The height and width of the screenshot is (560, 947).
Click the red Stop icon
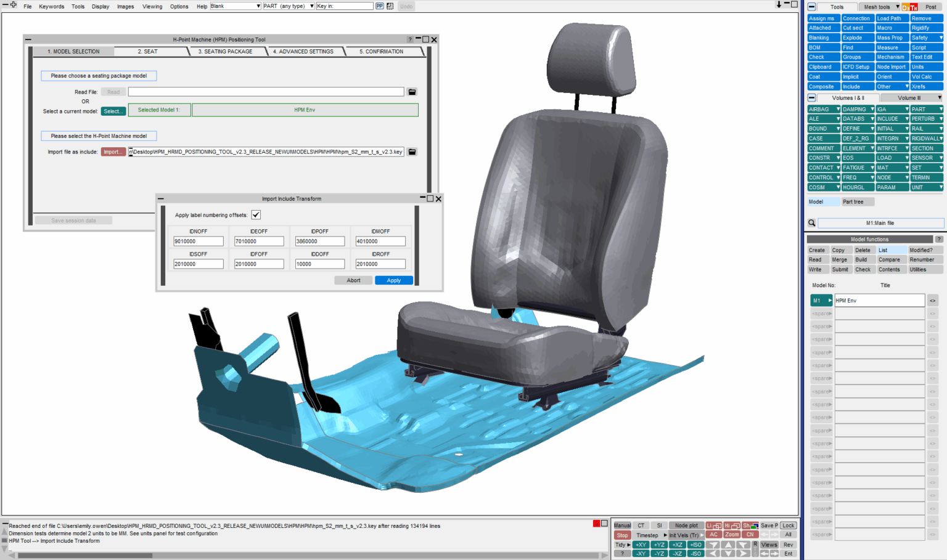[622, 535]
